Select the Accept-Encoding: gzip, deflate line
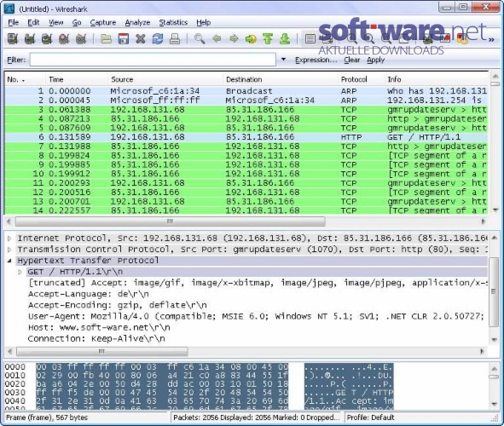Viewport: 504px width, 426px height. tap(118, 305)
